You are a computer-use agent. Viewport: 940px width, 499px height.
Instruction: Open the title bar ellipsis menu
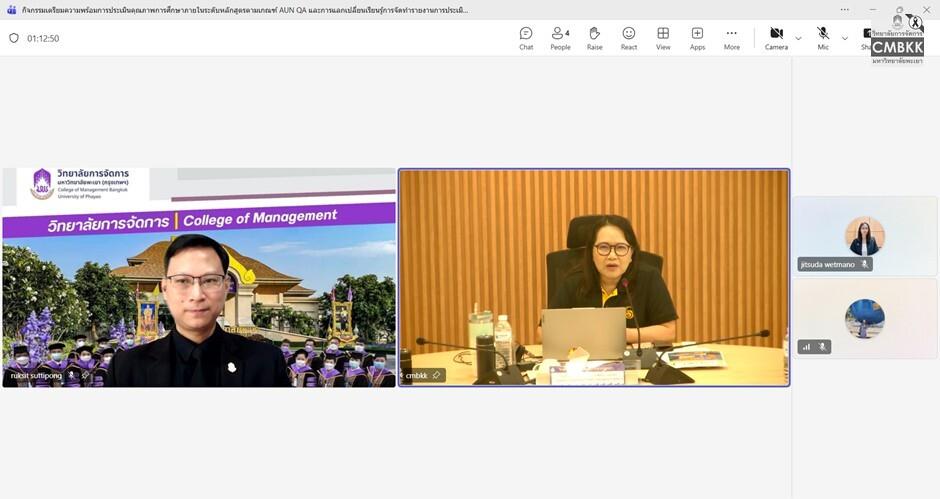click(x=845, y=10)
